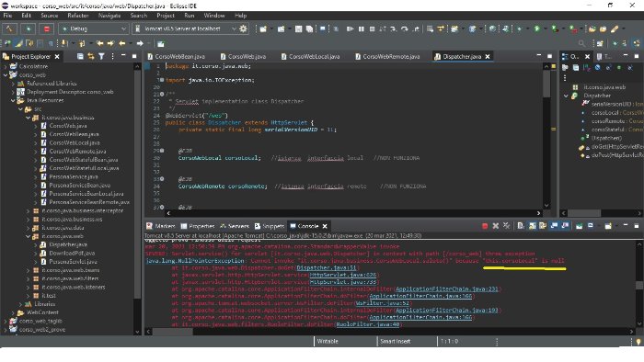Click the Save All icon in the toolbar
The width and height of the screenshot is (644, 362).
309,28
